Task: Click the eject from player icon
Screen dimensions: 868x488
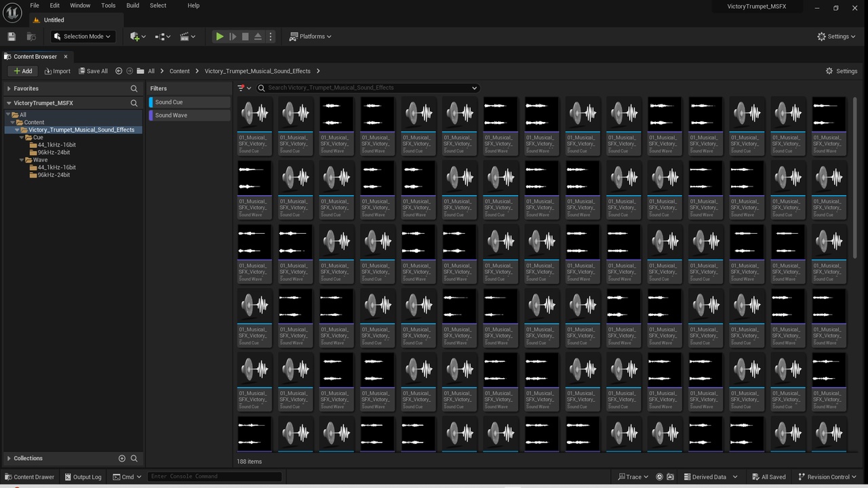Action: tap(258, 37)
